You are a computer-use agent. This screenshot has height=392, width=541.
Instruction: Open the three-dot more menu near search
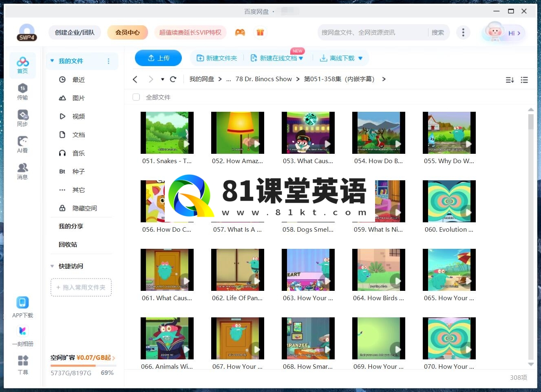463,32
